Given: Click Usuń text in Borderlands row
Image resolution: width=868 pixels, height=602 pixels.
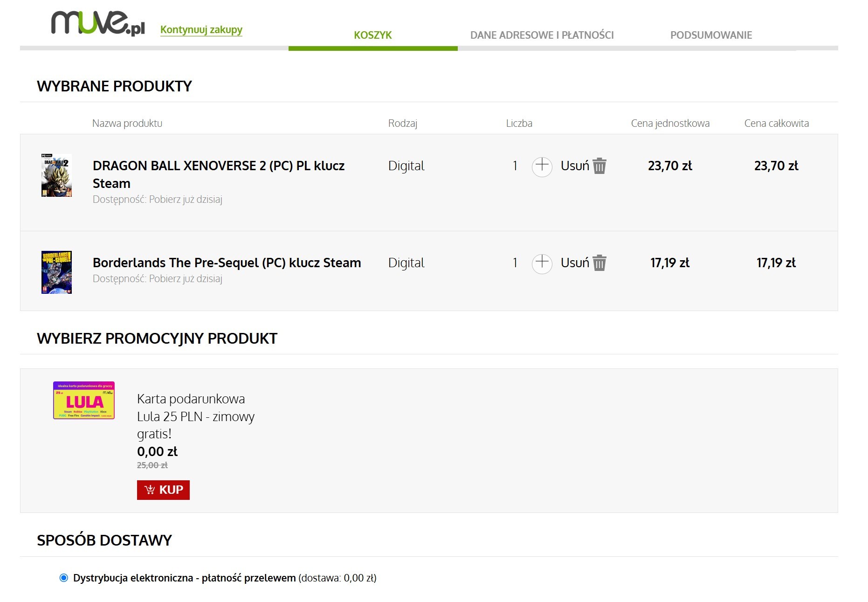Looking at the screenshot, I should click(x=575, y=263).
